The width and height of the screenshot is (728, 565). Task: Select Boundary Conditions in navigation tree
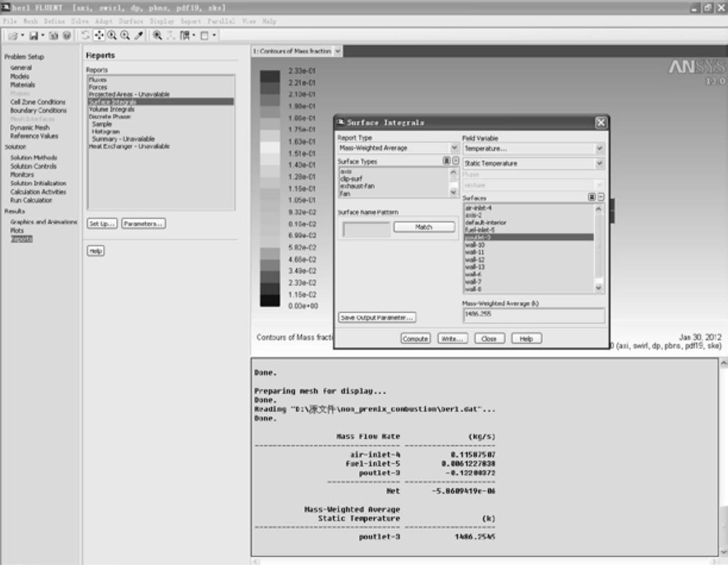point(38,110)
